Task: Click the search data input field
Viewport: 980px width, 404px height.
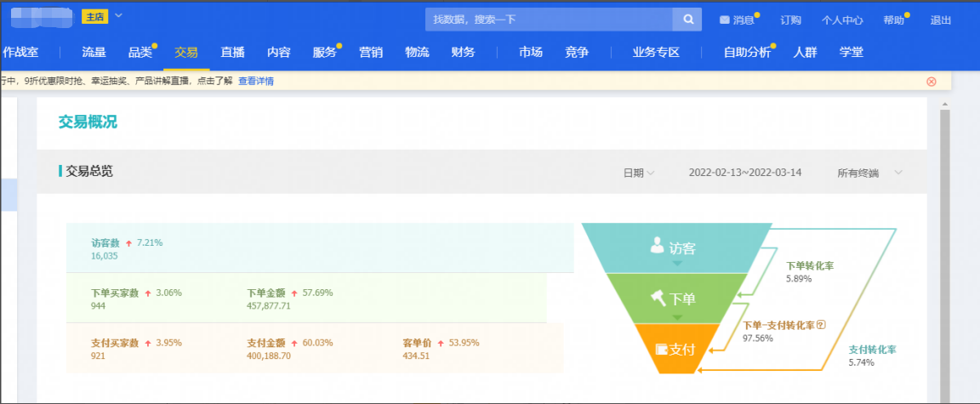Action: [549, 20]
